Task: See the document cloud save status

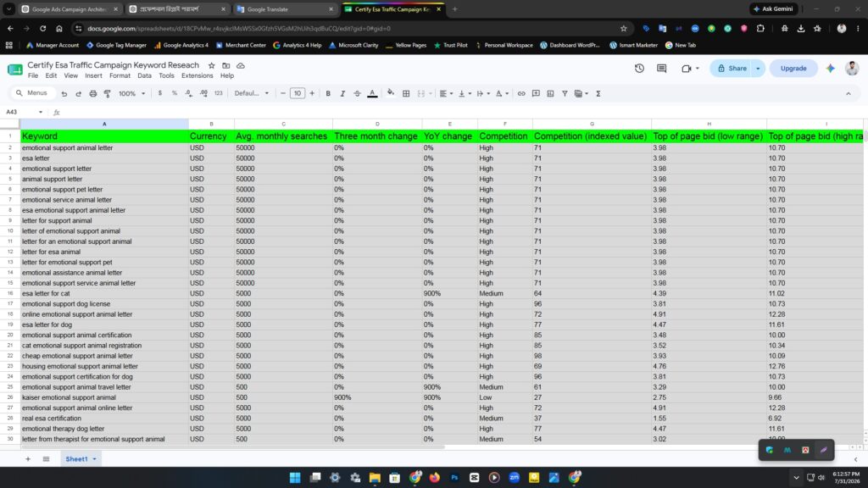Action: tap(241, 65)
